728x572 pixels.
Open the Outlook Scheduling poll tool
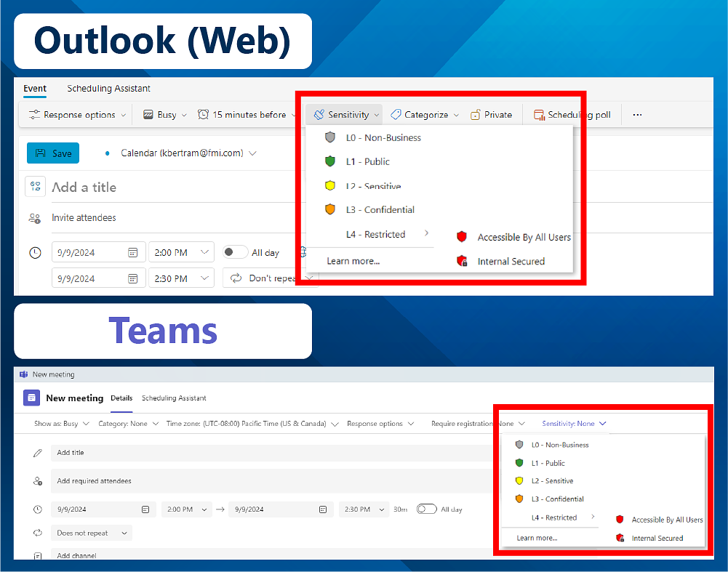[572, 115]
